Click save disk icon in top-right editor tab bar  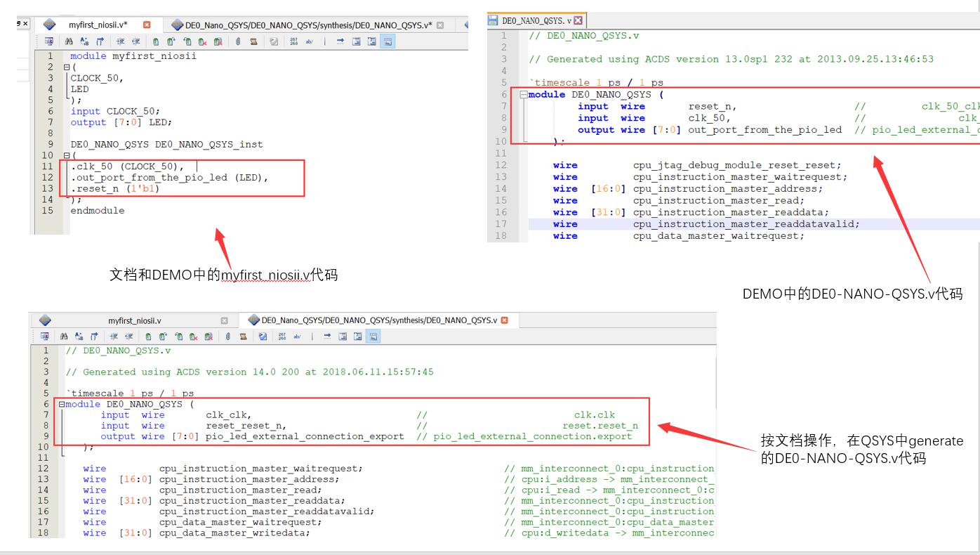pos(493,21)
